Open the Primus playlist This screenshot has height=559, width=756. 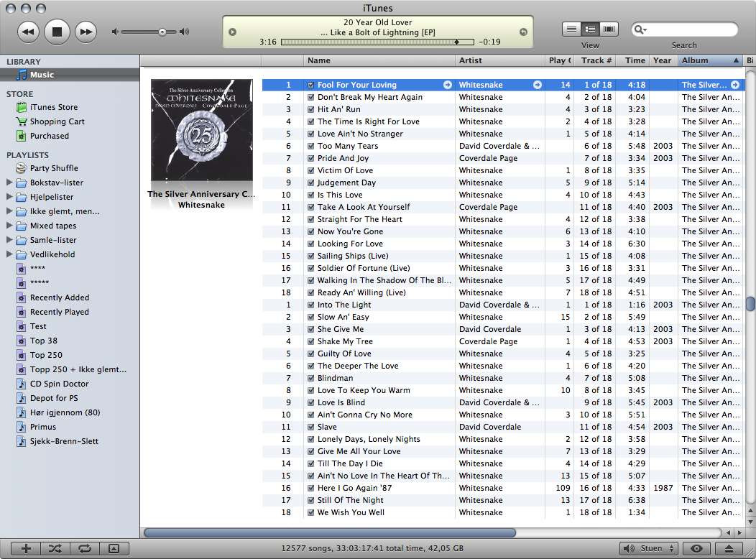(42, 427)
